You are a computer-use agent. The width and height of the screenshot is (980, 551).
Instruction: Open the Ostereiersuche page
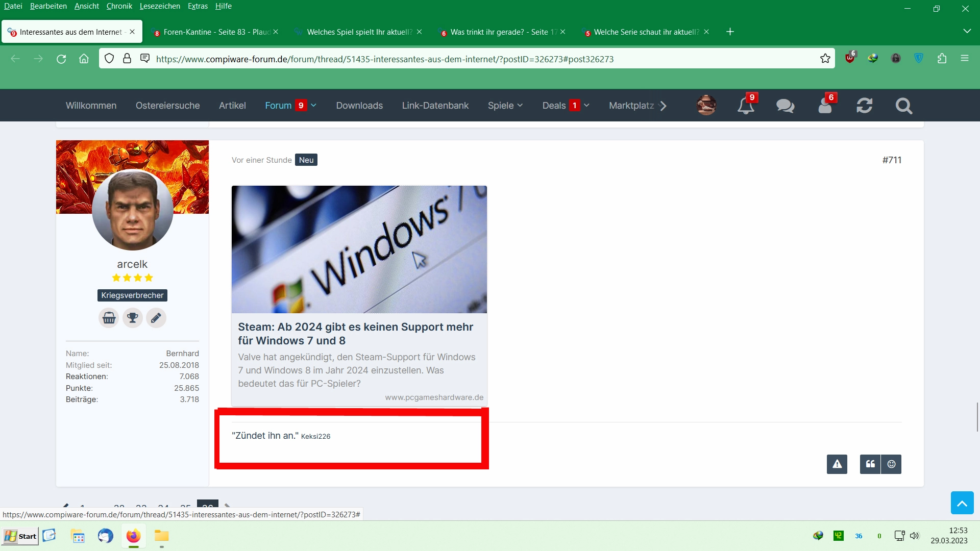[x=167, y=106]
